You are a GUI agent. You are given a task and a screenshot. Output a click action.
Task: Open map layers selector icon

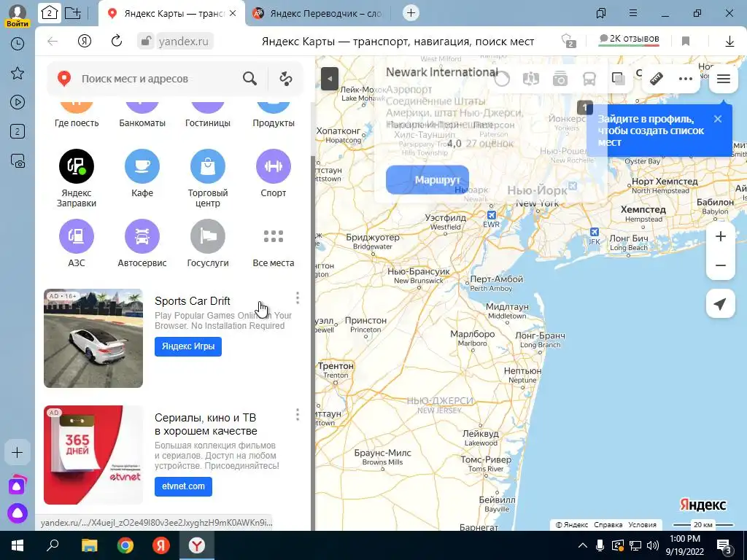pos(618,79)
